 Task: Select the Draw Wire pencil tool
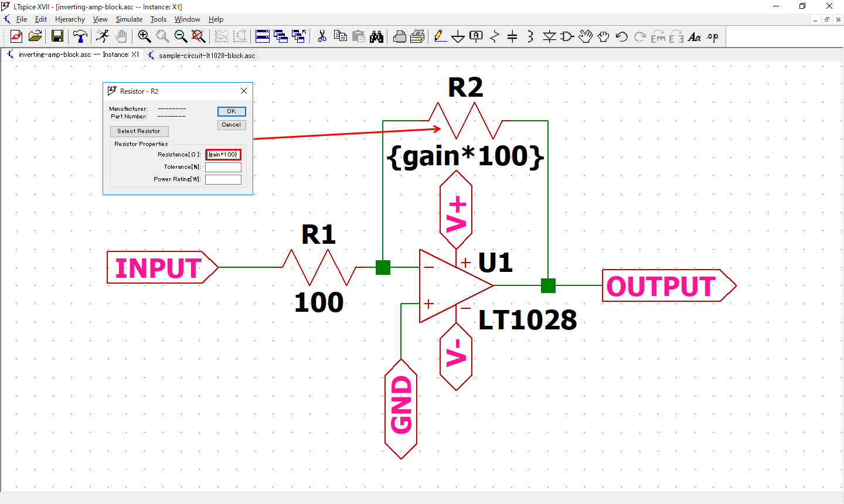(440, 36)
